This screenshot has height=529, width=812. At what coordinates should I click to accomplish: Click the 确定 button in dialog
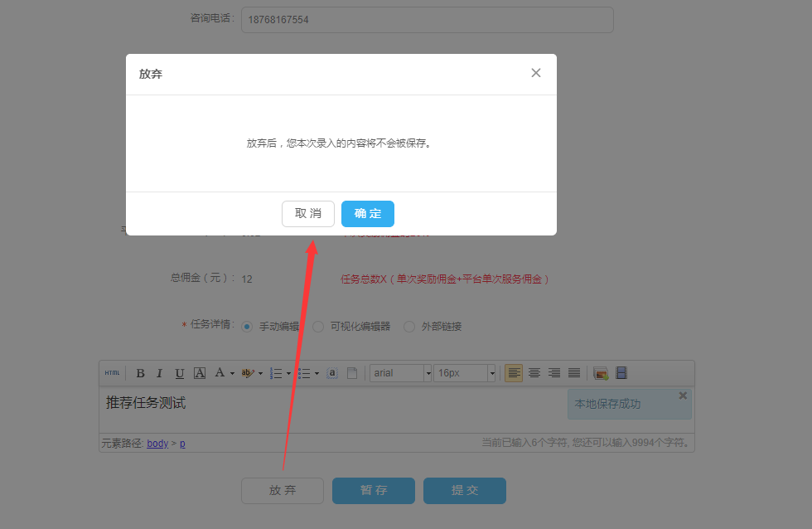(367, 214)
